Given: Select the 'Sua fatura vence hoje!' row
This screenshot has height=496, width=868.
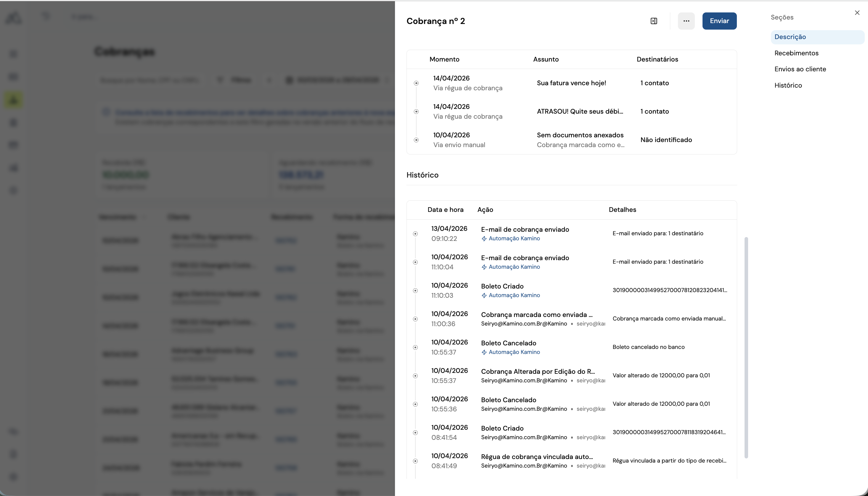Looking at the screenshot, I should pyautogui.click(x=571, y=83).
